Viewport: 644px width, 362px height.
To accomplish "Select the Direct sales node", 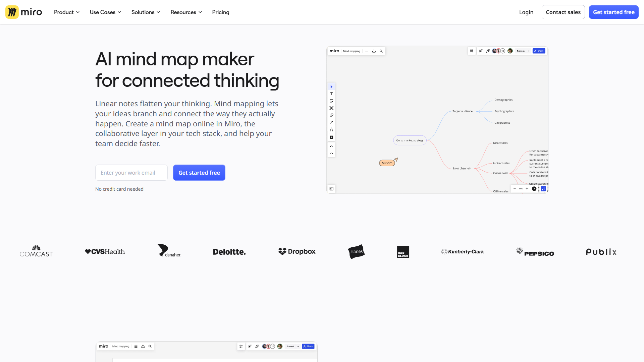I will coord(500,143).
